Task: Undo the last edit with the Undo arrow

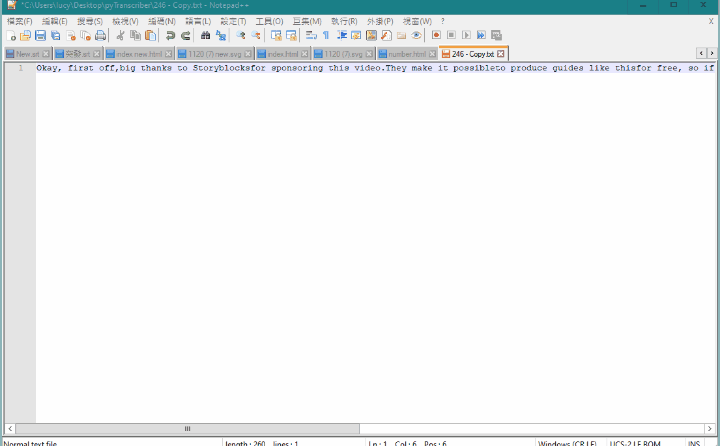Action: pos(170,35)
